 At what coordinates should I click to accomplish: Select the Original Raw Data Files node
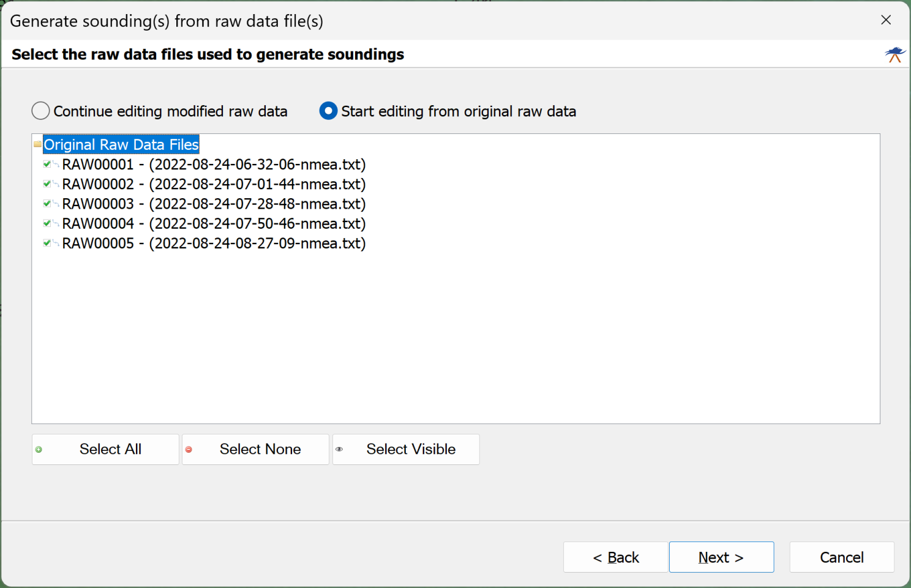[x=121, y=144]
